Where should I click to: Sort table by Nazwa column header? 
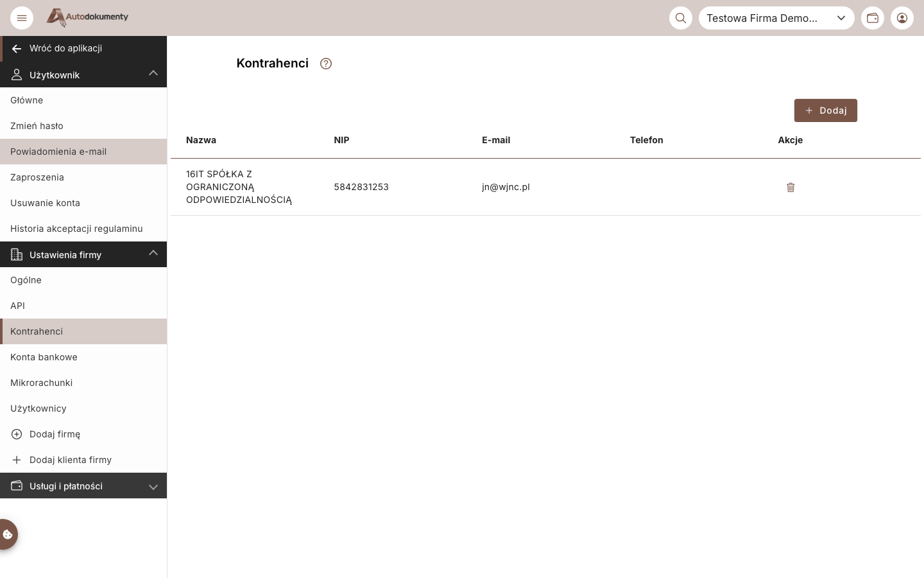[x=201, y=140]
